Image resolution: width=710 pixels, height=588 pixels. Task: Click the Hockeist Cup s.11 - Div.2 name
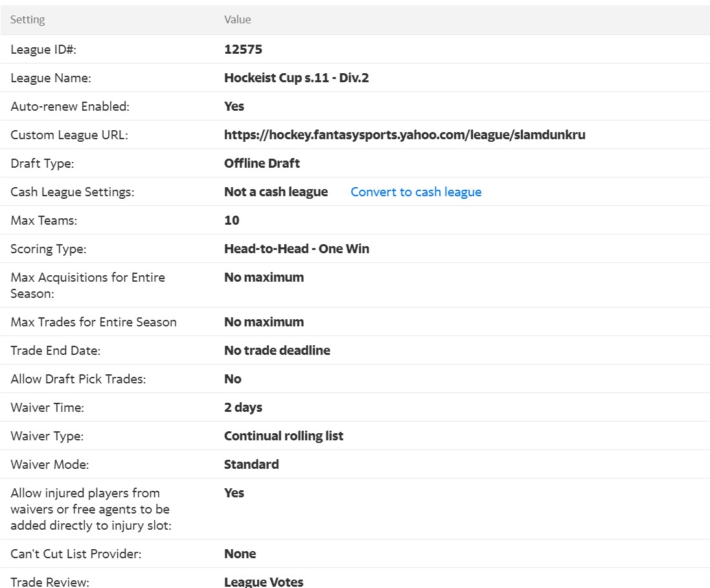(296, 78)
